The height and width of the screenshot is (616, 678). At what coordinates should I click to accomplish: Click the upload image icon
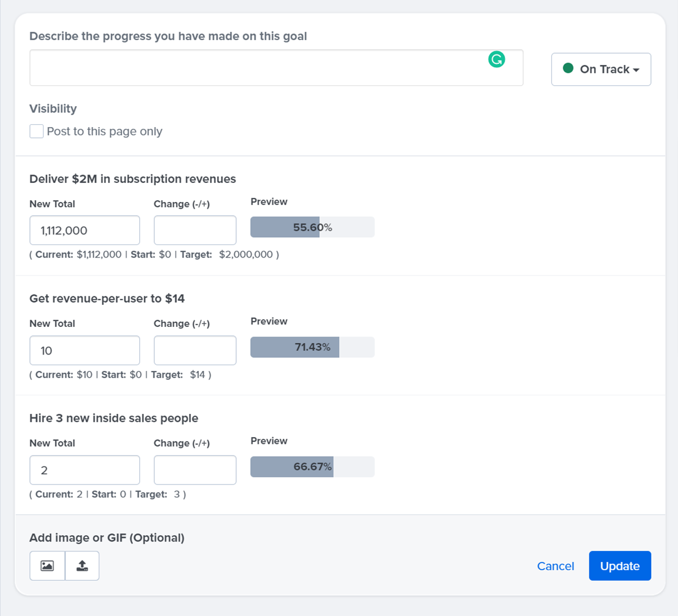point(82,566)
